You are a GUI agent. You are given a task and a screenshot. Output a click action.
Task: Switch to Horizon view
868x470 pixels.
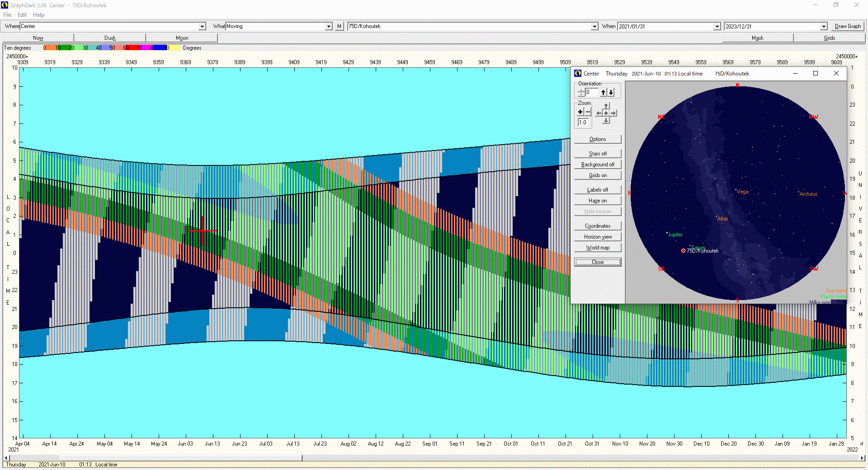(598, 237)
